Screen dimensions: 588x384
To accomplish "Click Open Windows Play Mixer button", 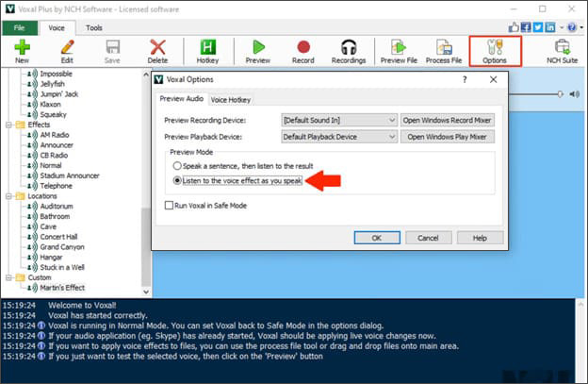I will click(x=448, y=137).
